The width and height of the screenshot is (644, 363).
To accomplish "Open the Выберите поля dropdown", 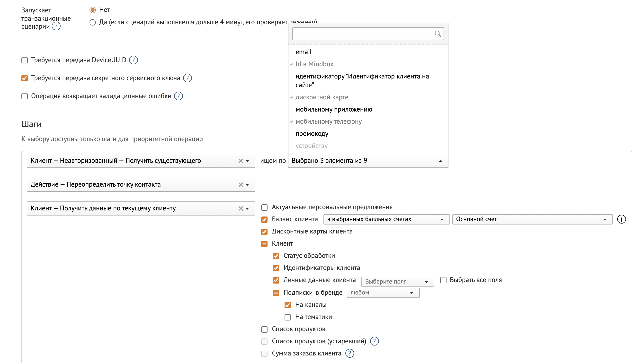I will click(x=397, y=282).
